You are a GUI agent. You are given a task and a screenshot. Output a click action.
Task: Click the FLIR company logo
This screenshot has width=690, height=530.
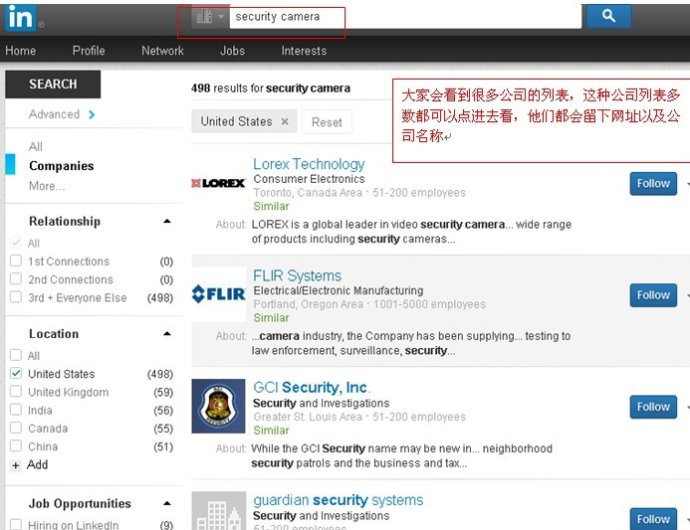click(218, 294)
